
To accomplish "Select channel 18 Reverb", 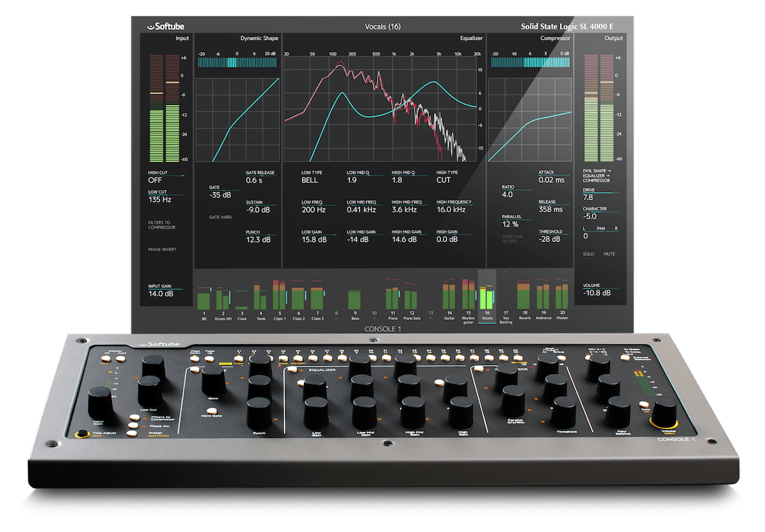I will [x=524, y=300].
